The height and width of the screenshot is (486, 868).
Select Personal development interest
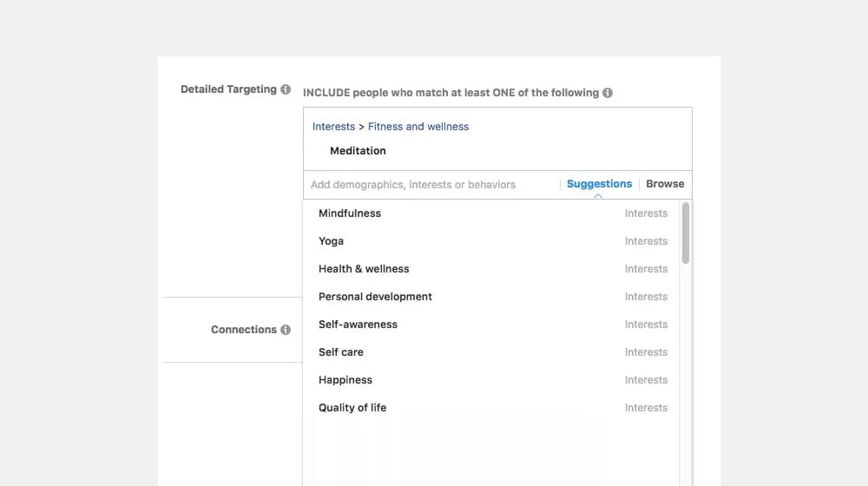click(375, 297)
